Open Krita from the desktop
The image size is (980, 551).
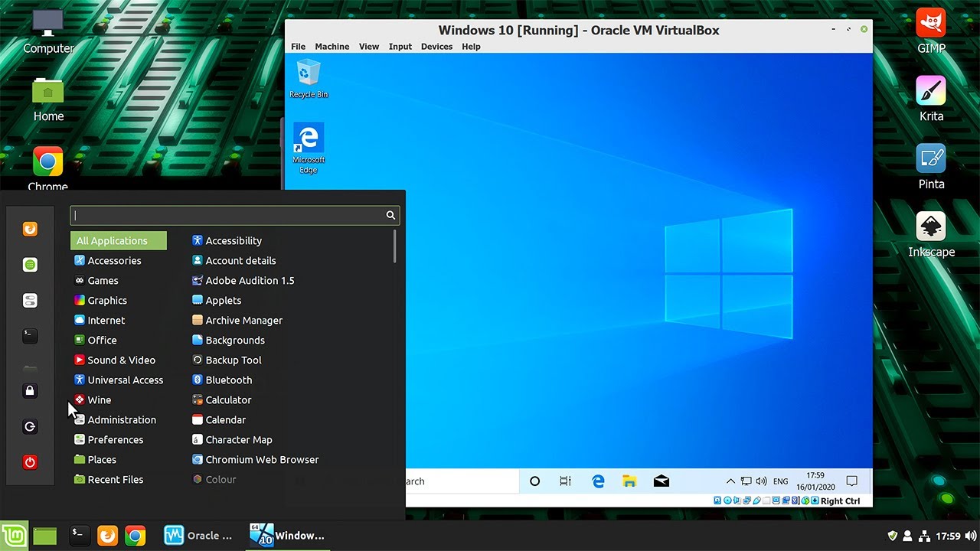pos(930,90)
